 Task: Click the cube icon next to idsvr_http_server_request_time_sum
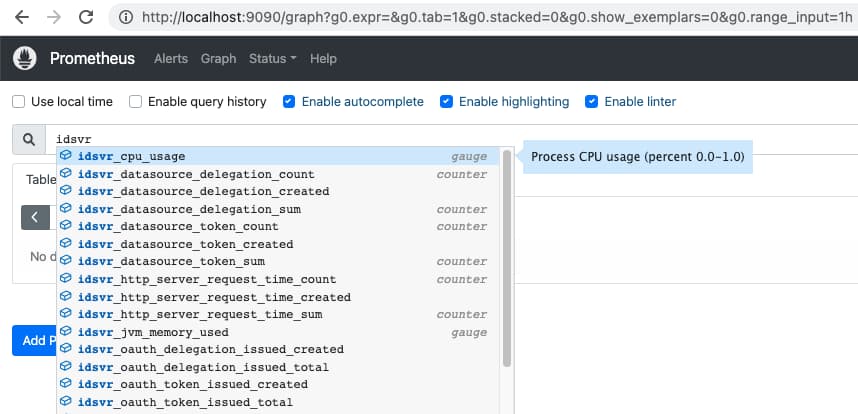[66, 313]
